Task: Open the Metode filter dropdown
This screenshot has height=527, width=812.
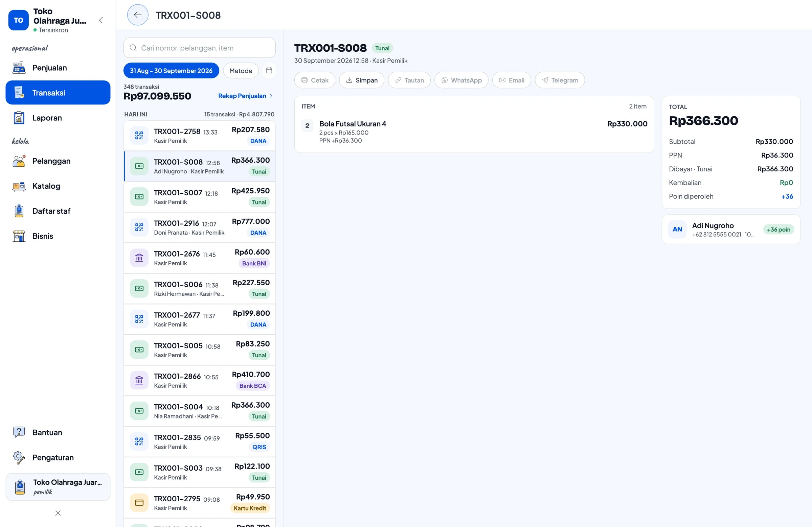Action: 241,71
